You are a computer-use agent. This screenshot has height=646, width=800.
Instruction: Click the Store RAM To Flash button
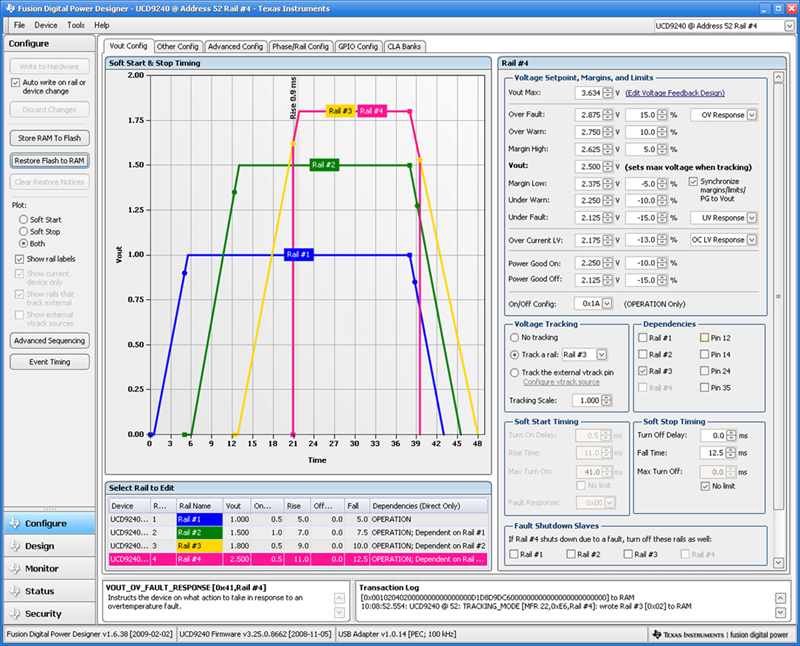pos(50,137)
